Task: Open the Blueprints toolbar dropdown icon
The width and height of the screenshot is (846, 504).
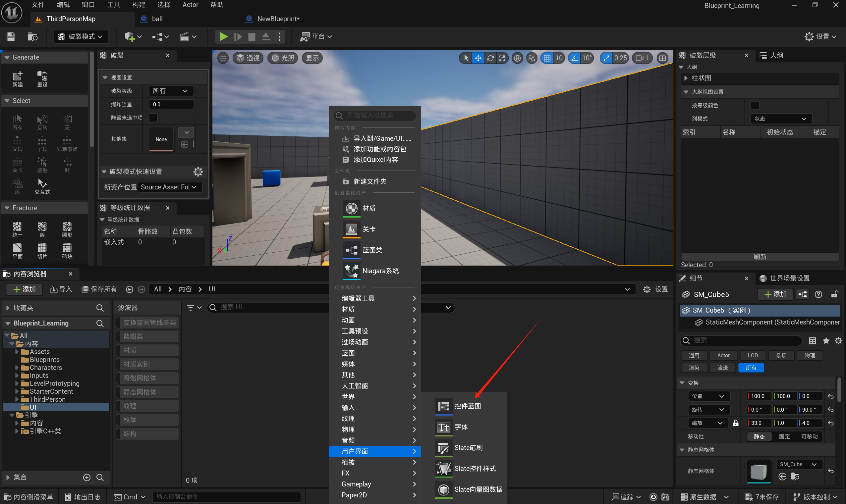Action: [x=160, y=37]
